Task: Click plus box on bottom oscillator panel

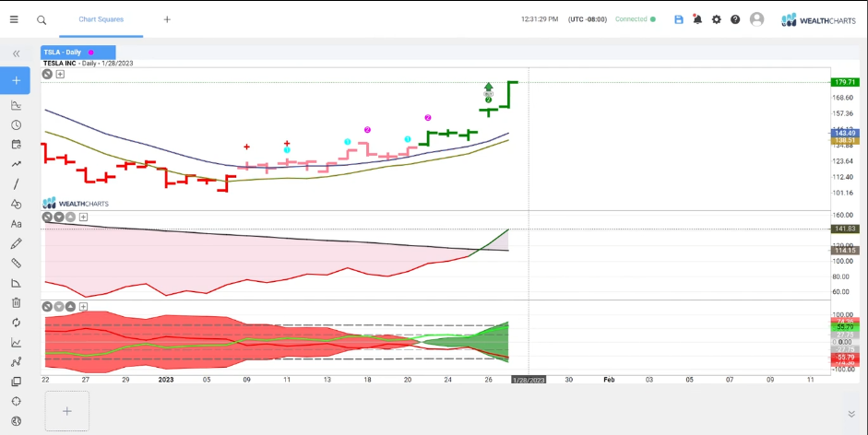Action: (83, 306)
